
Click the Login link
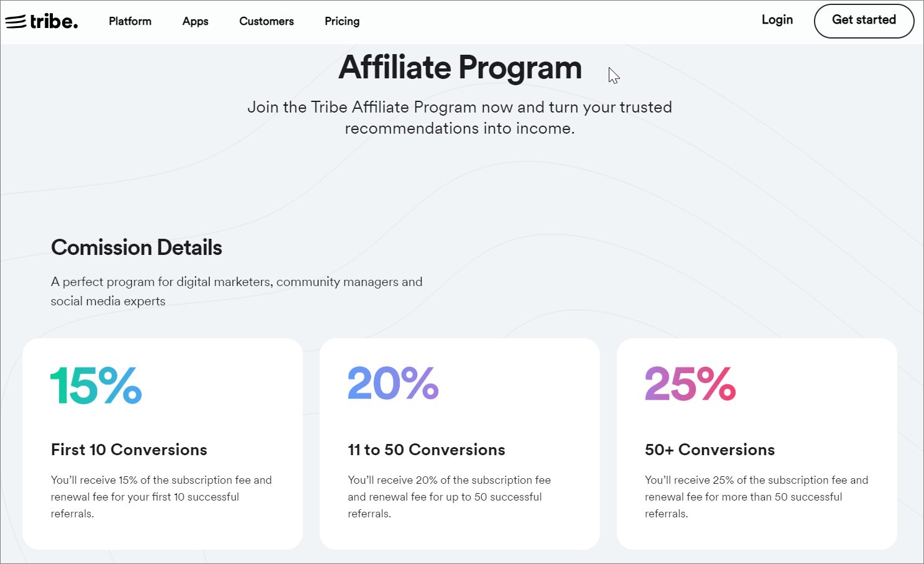tap(777, 20)
